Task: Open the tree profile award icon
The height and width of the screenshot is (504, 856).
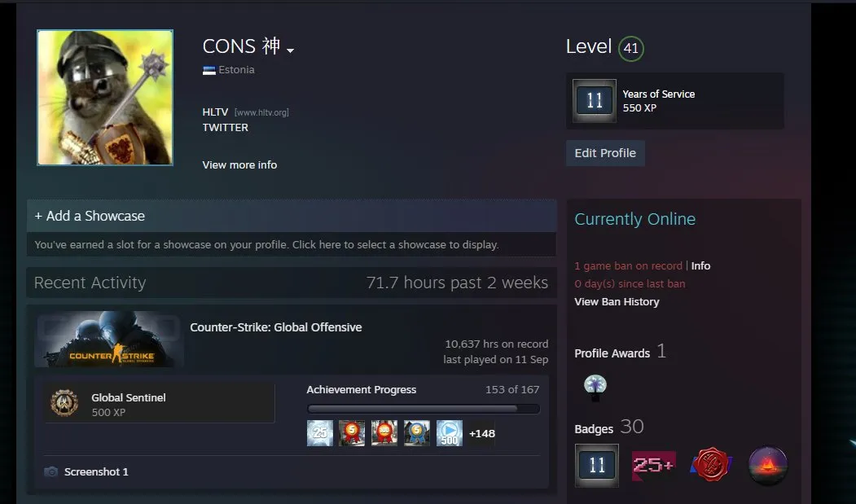Action: (x=595, y=387)
